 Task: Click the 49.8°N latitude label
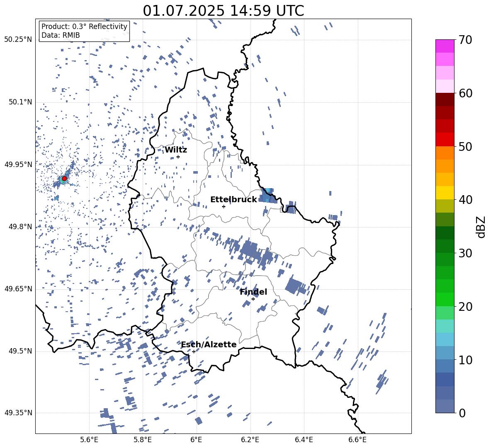point(20,227)
